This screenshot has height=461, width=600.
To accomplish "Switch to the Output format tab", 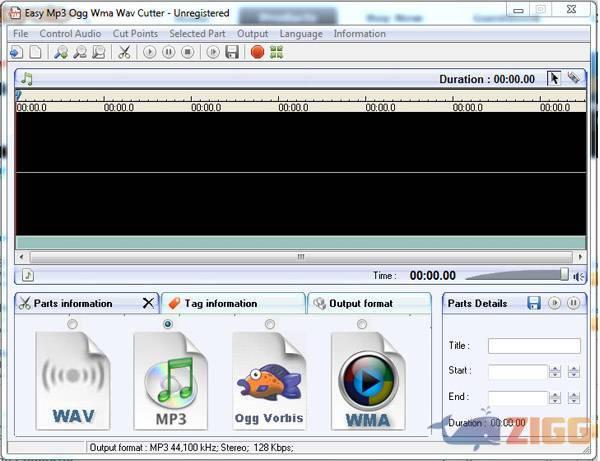I will click(370, 303).
